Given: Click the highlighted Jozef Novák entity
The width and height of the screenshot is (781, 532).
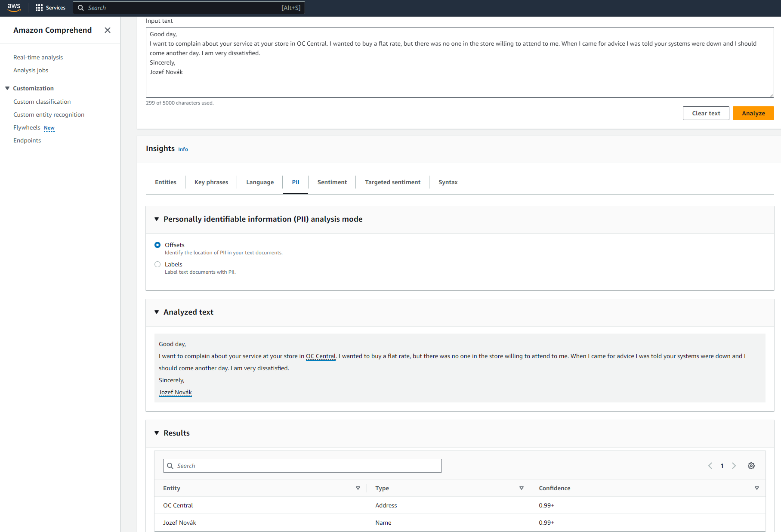Looking at the screenshot, I should [x=175, y=393].
